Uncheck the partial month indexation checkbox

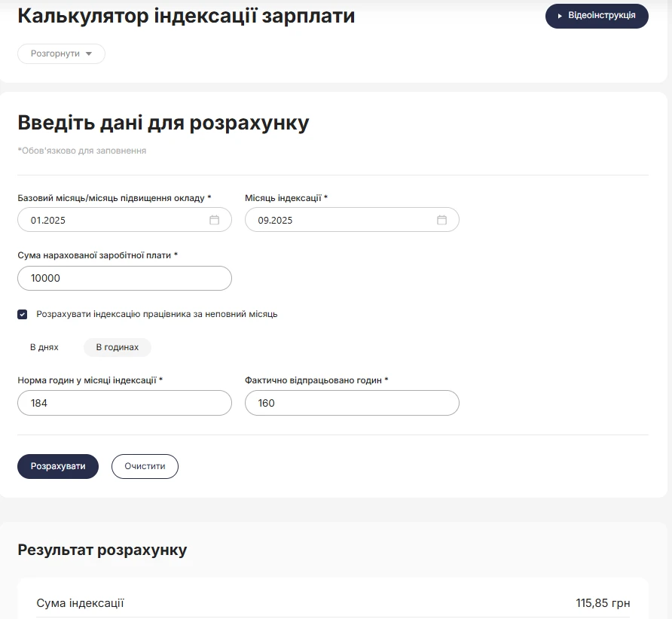tap(23, 315)
